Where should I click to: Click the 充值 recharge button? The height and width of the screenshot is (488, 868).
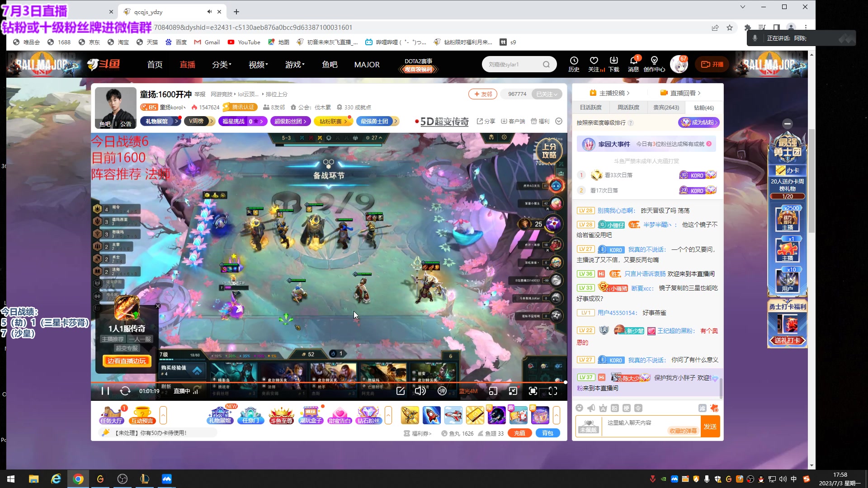pos(519,433)
